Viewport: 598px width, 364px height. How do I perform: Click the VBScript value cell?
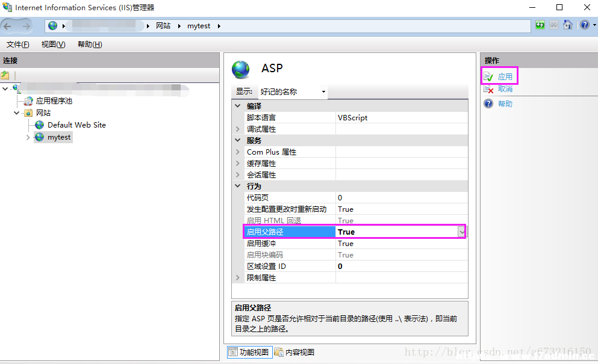[402, 117]
